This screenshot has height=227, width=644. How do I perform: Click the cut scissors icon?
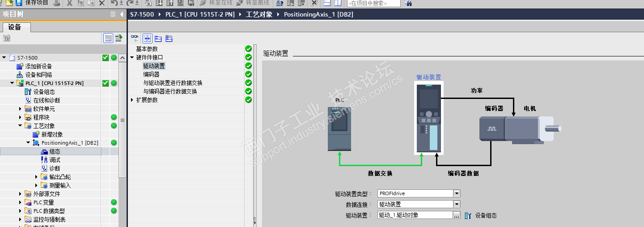(69, 3)
